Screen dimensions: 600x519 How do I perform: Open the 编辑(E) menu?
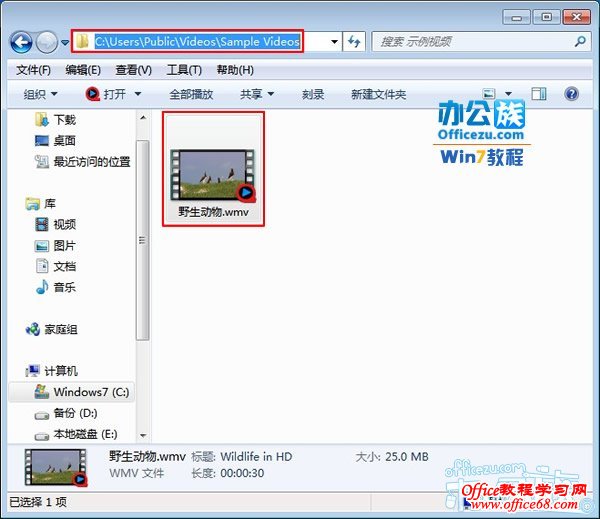[x=83, y=70]
